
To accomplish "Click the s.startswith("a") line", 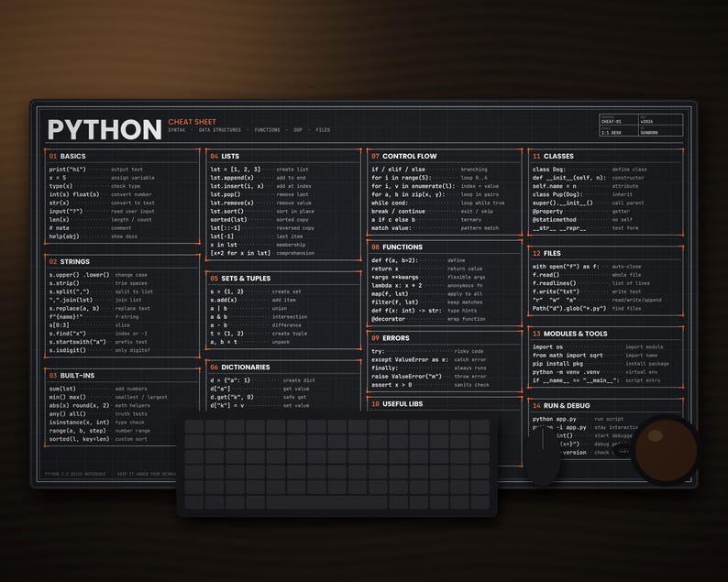I will (78, 342).
